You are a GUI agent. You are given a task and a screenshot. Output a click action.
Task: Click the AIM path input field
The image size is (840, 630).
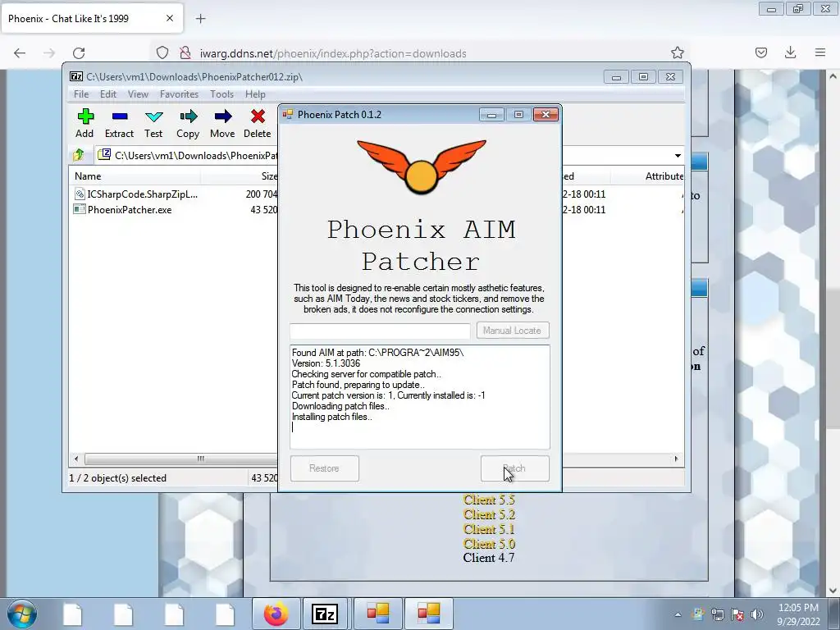click(x=380, y=331)
